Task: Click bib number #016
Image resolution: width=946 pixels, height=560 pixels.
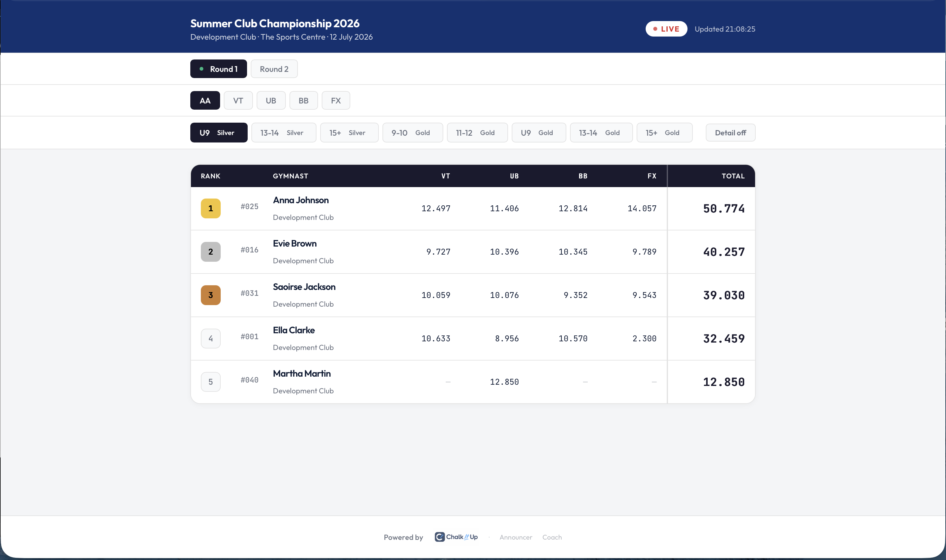Action: [x=250, y=250]
